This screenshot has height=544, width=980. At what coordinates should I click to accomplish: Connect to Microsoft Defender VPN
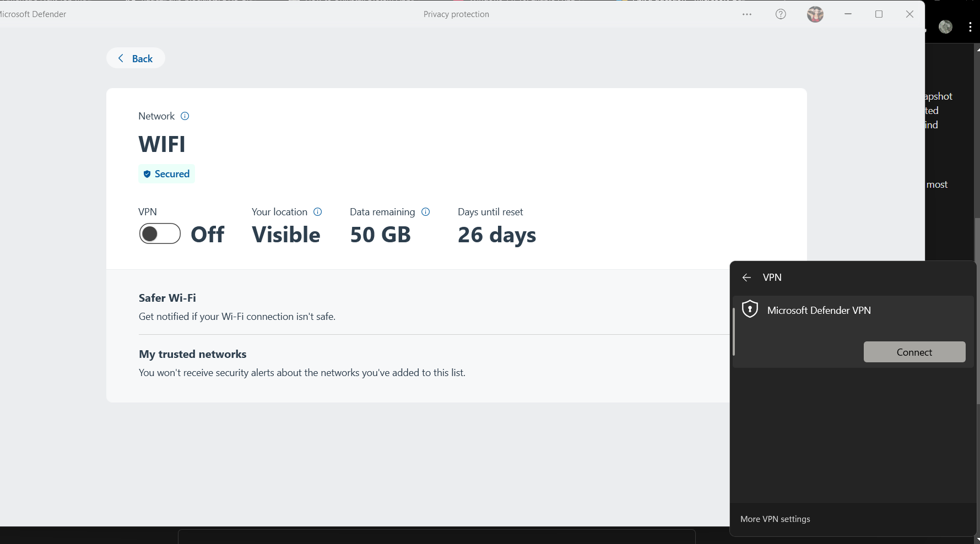click(x=914, y=352)
